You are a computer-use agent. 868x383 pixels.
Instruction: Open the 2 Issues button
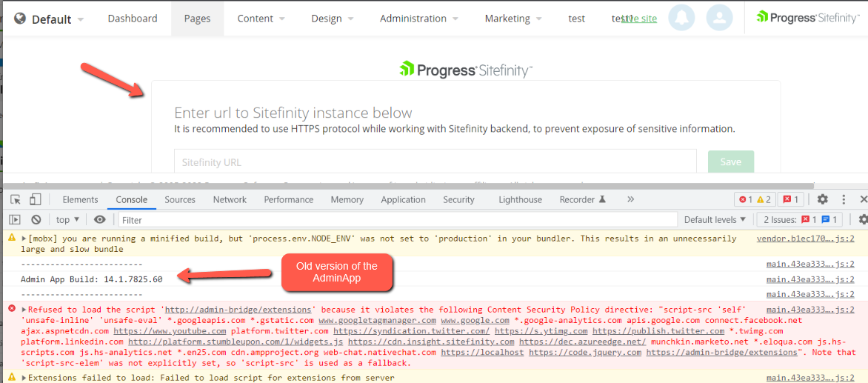[800, 220]
